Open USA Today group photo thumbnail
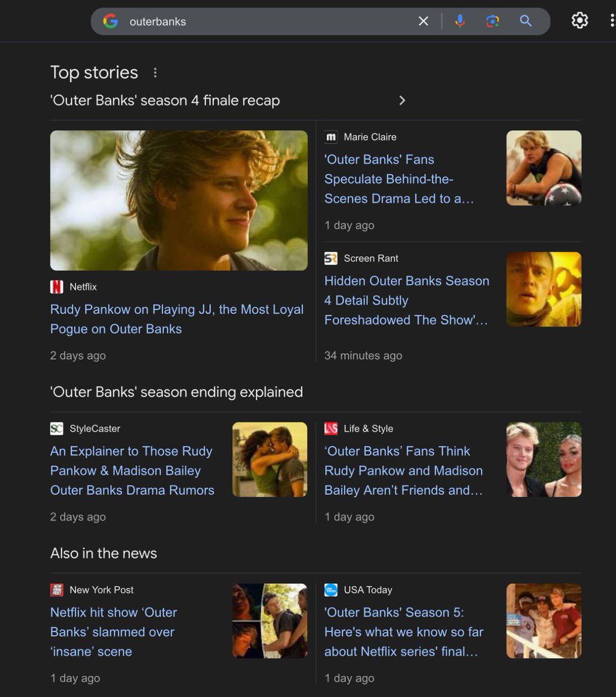The width and height of the screenshot is (616, 697). coord(544,621)
